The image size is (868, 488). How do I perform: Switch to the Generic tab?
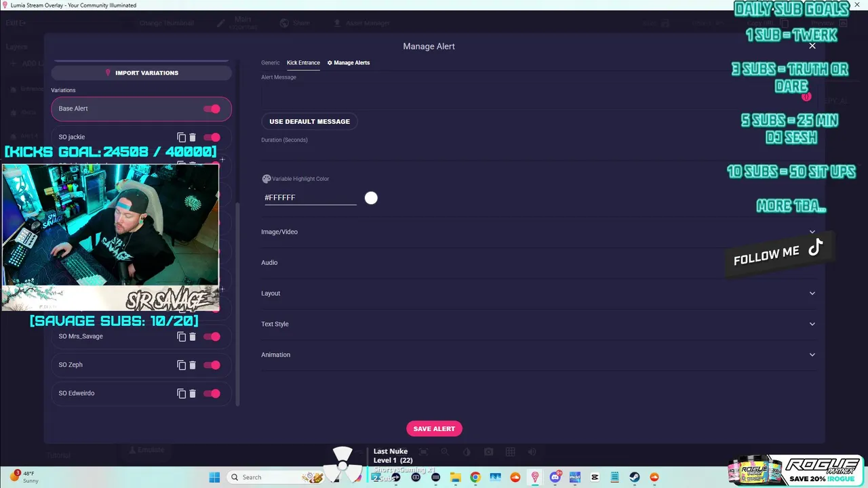[x=271, y=62]
